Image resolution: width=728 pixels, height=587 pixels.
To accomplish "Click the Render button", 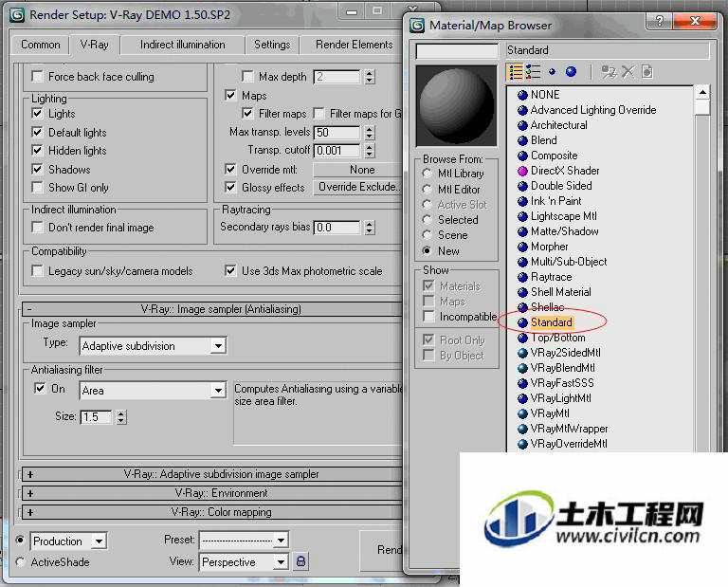I will (x=383, y=551).
